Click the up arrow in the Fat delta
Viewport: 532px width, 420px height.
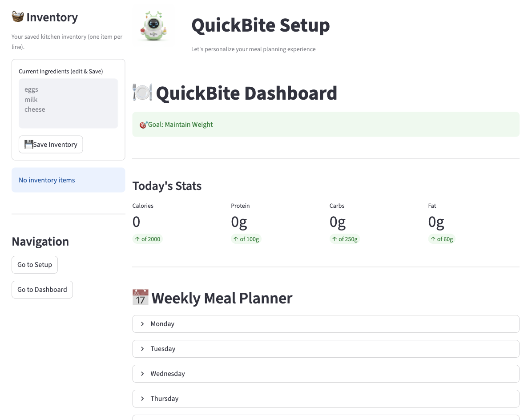point(433,239)
